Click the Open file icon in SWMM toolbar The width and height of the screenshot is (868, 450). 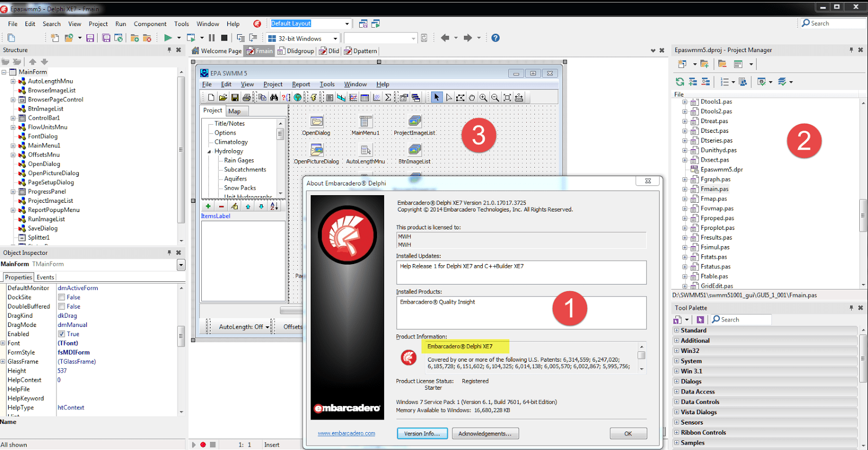(223, 98)
